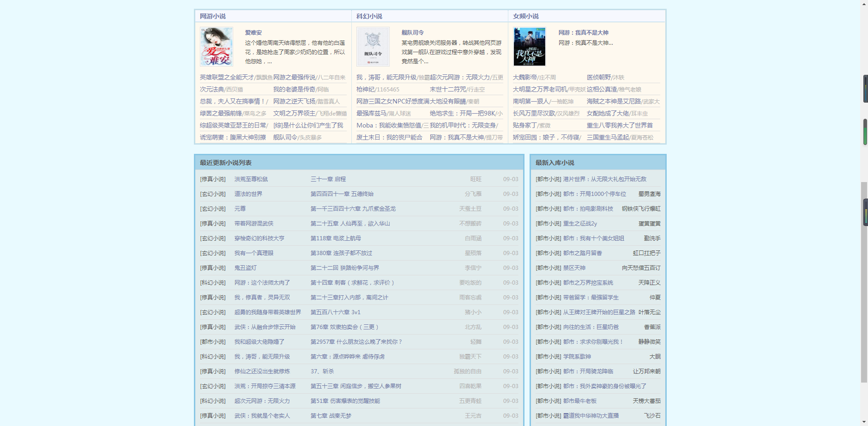The image size is (868, 426).
Task: Go to the novel 末世十二符咒
Action: tap(447, 89)
